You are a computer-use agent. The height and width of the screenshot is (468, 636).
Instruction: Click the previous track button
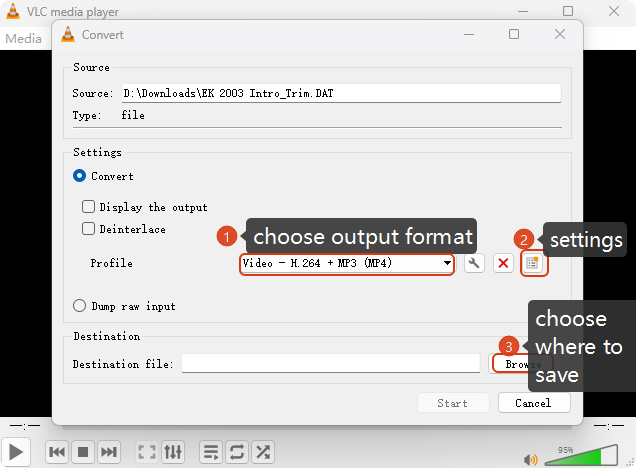[x=58, y=452]
